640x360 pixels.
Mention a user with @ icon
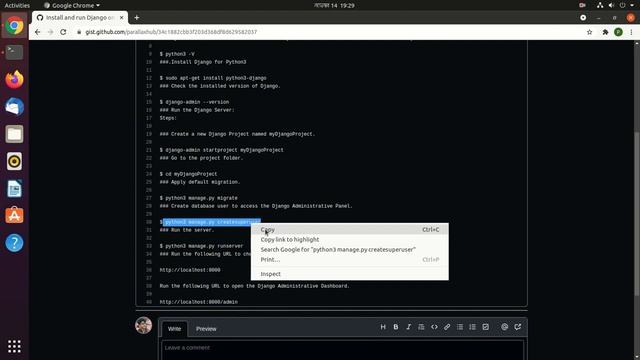[x=504, y=327]
